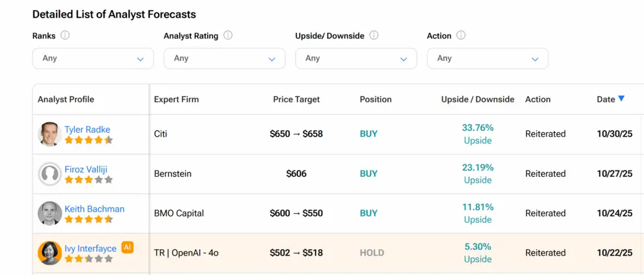
Task: Open Keith Bachman's profile link
Action: click(94, 209)
